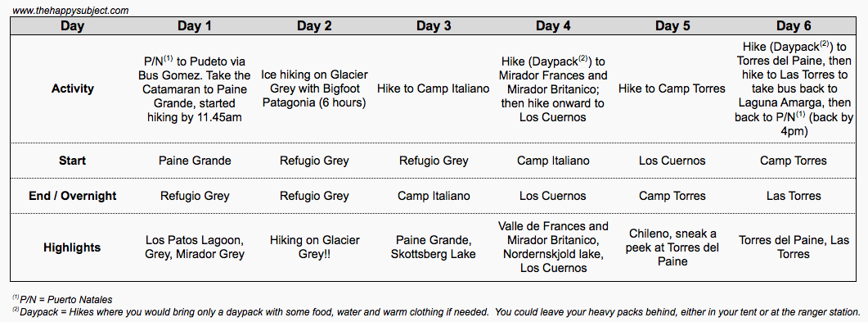The image size is (868, 322).
Task: Click the End / Overnight row label
Action: 73,196
